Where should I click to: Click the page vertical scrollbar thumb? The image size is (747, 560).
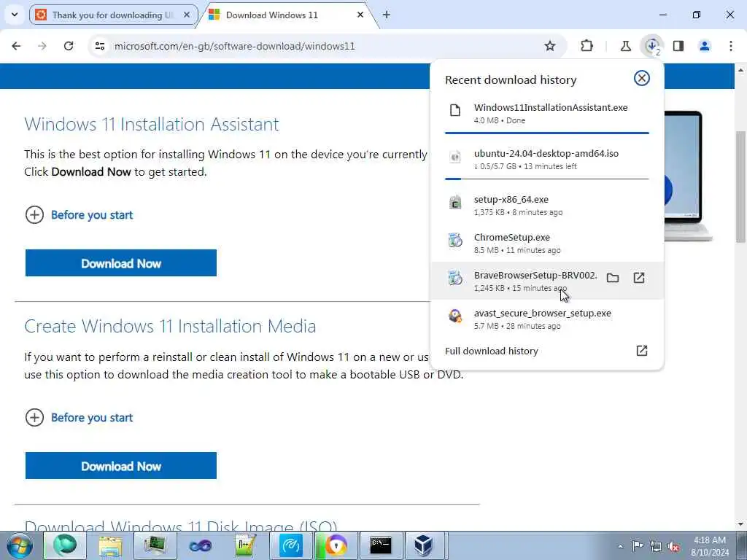(x=741, y=186)
